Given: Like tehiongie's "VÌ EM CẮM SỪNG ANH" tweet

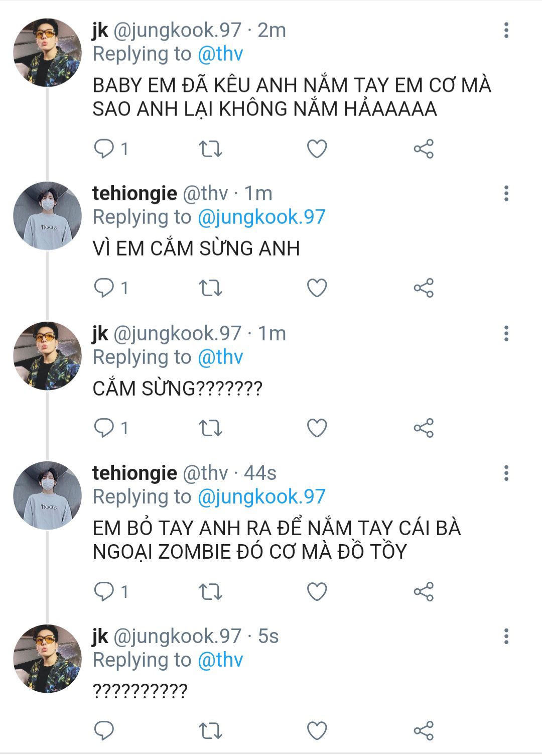Looking at the screenshot, I should 317,288.
